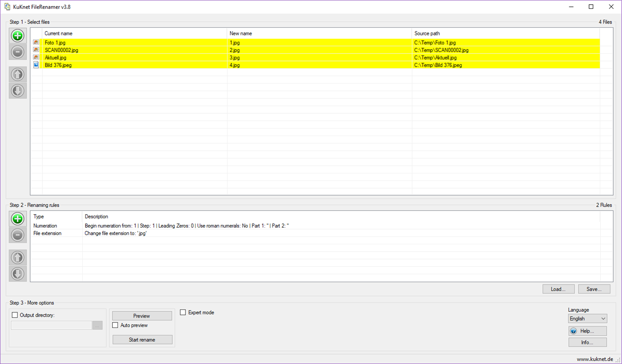Screen dimensions: 622x364
Task: Save the current renaming rules
Action: point(594,289)
